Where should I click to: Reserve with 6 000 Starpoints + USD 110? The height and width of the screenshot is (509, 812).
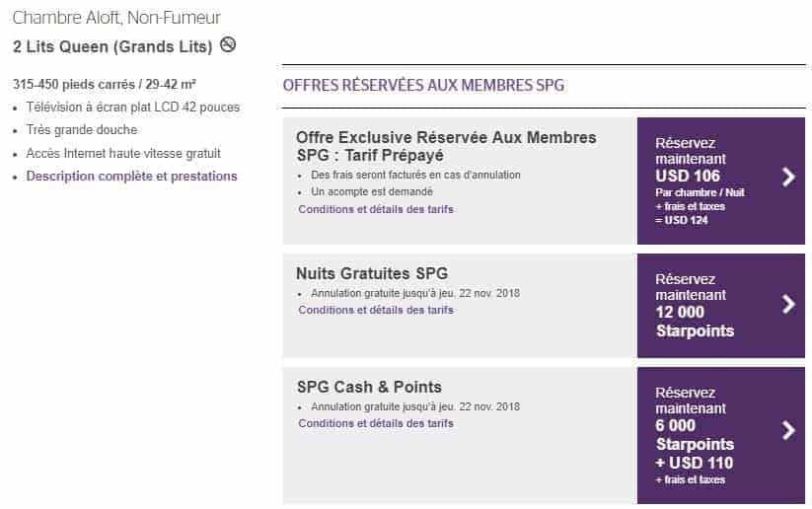click(x=705, y=434)
